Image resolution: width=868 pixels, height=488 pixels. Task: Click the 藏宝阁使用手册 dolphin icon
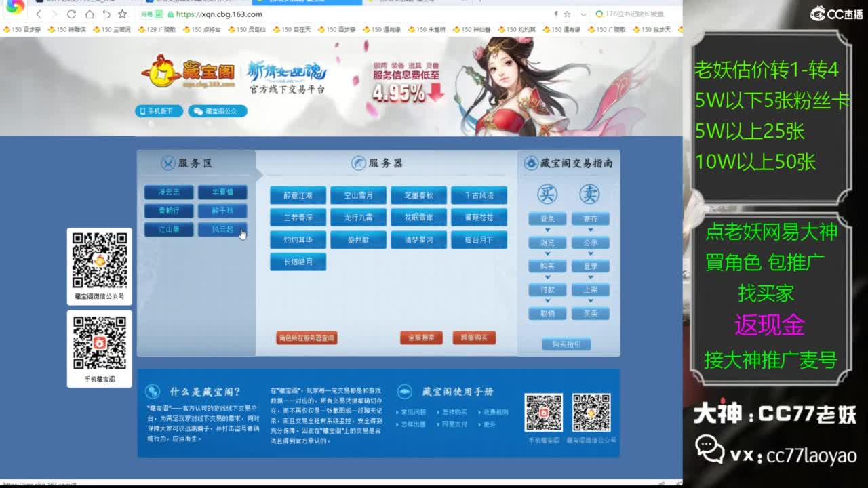coord(405,390)
